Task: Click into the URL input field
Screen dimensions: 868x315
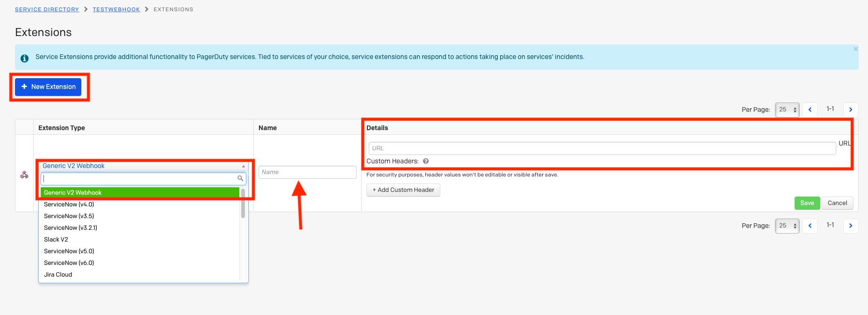Action: (x=602, y=148)
